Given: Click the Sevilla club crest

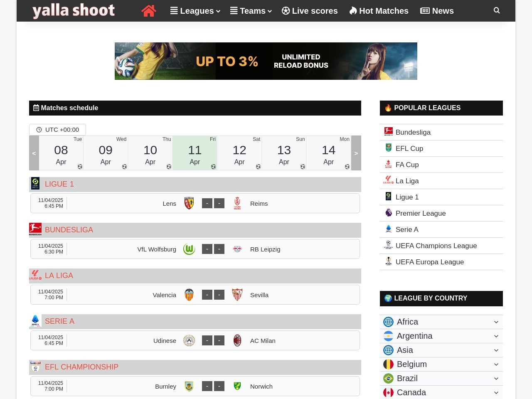Looking at the screenshot, I should [237, 295].
